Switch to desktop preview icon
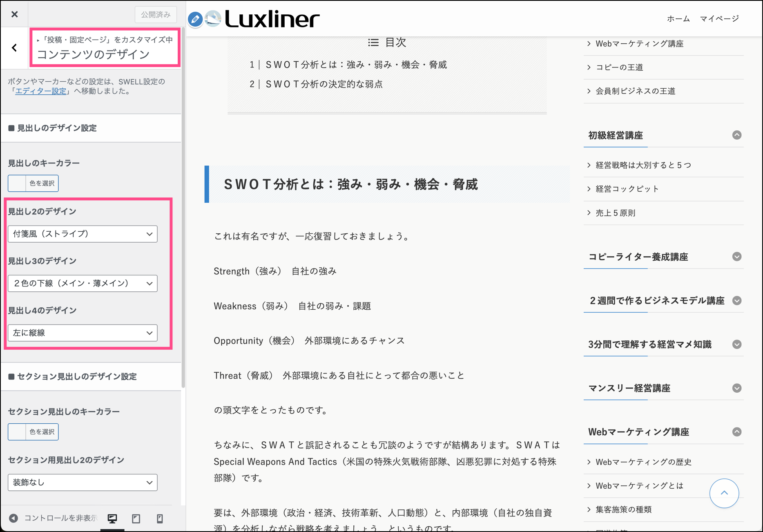763x532 pixels. 112,519
